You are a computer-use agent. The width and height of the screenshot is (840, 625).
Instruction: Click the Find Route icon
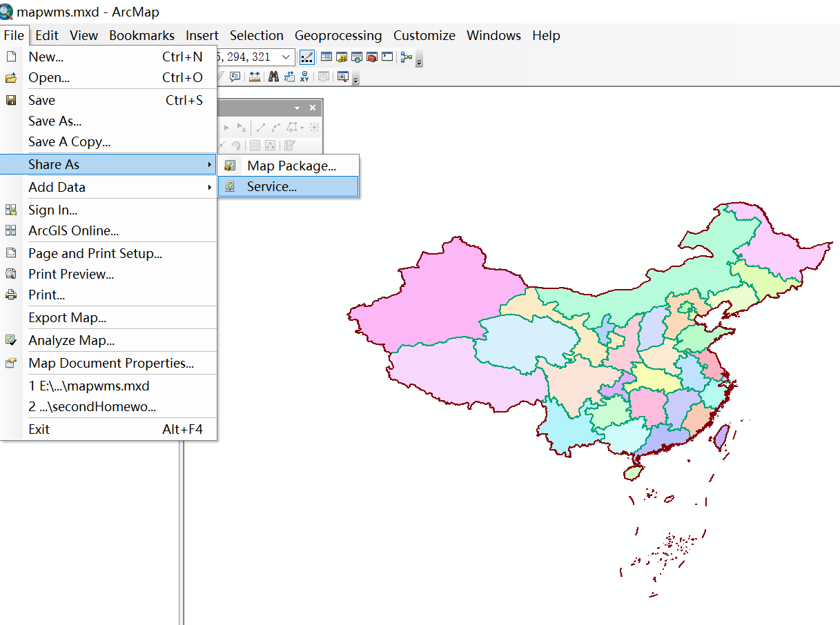pyautogui.click(x=289, y=77)
